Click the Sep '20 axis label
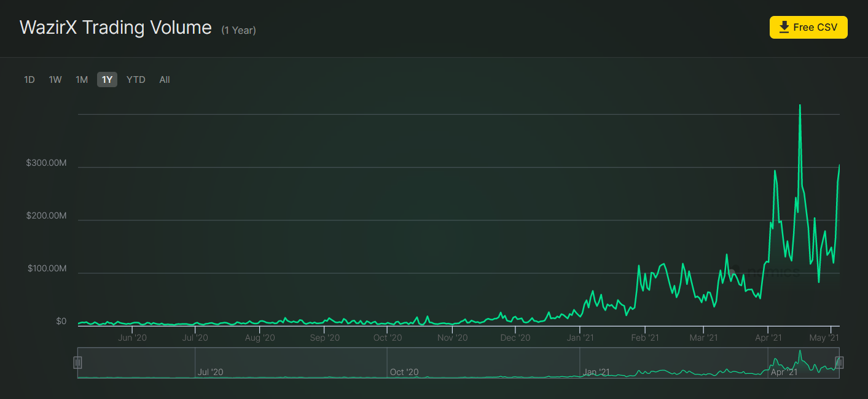Screen dimensions: 868x399 [x=325, y=338]
